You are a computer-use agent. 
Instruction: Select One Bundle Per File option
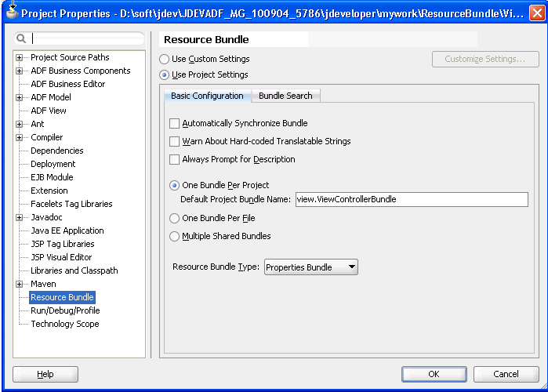174,219
